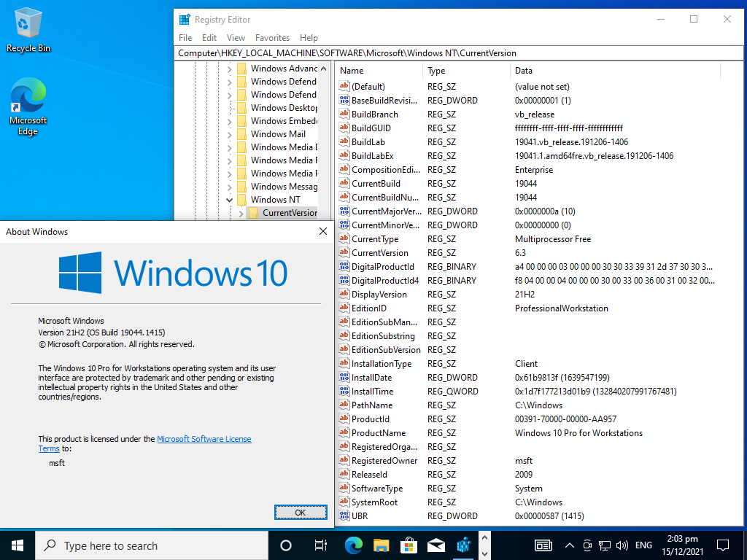
Task: Select the UBR DWORD icon
Action: 344,516
